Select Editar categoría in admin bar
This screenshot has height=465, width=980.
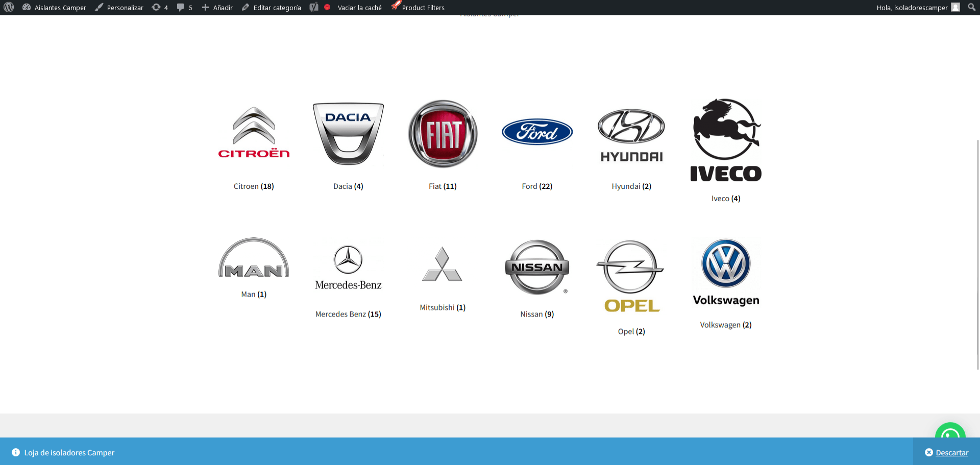click(271, 7)
